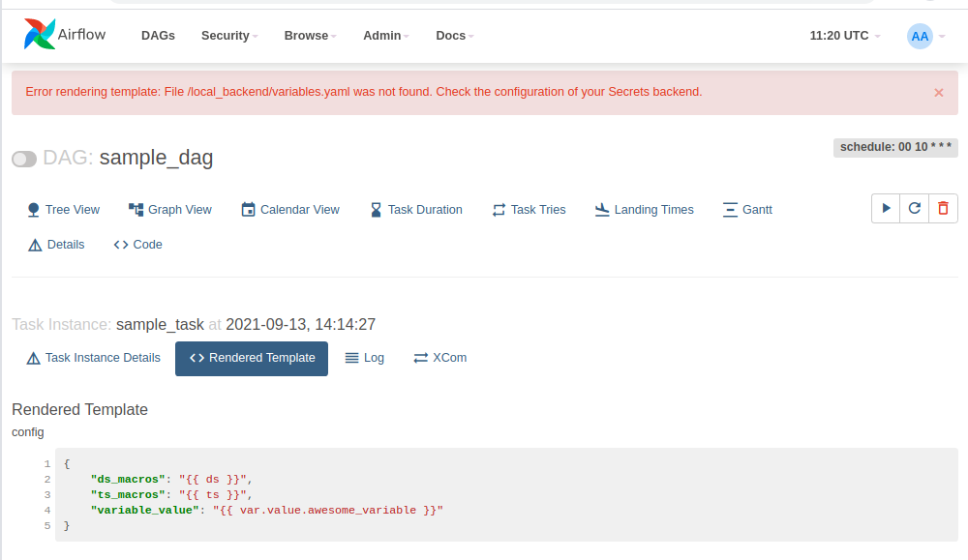
Task: Expand the Admin menu
Action: 386,36
